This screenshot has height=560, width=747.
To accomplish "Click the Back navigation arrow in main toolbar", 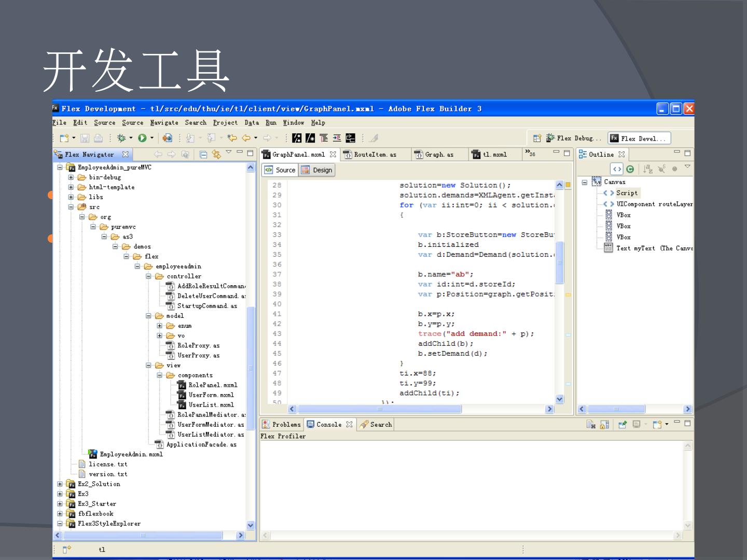I will pos(246,138).
